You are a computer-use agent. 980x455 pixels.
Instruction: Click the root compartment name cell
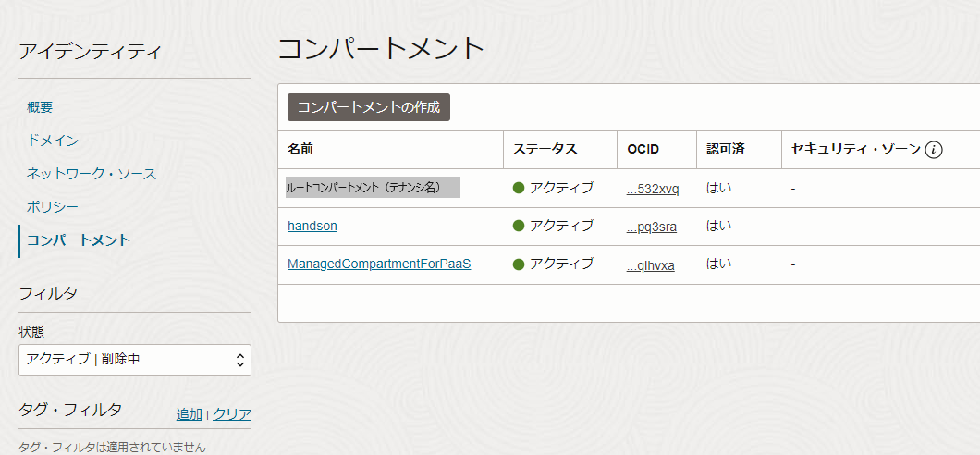pyautogui.click(x=373, y=188)
